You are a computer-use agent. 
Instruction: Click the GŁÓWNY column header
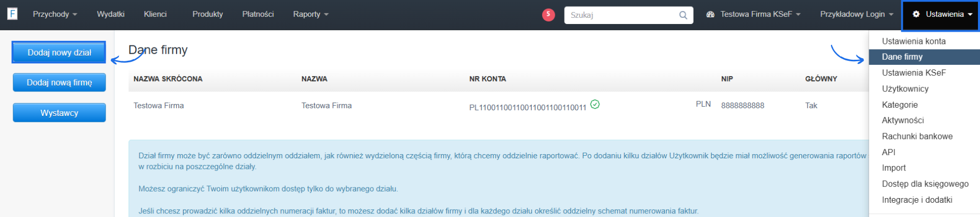coord(821,79)
